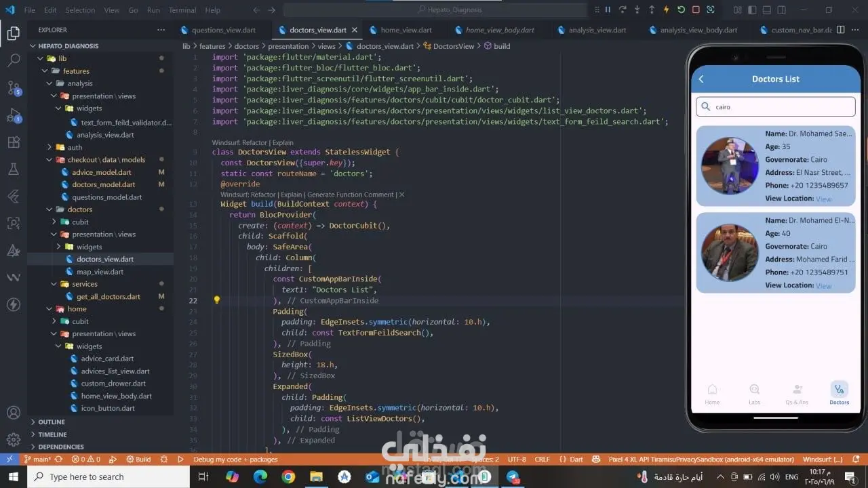Pause the debug session
The height and width of the screenshot is (488, 868).
click(607, 9)
